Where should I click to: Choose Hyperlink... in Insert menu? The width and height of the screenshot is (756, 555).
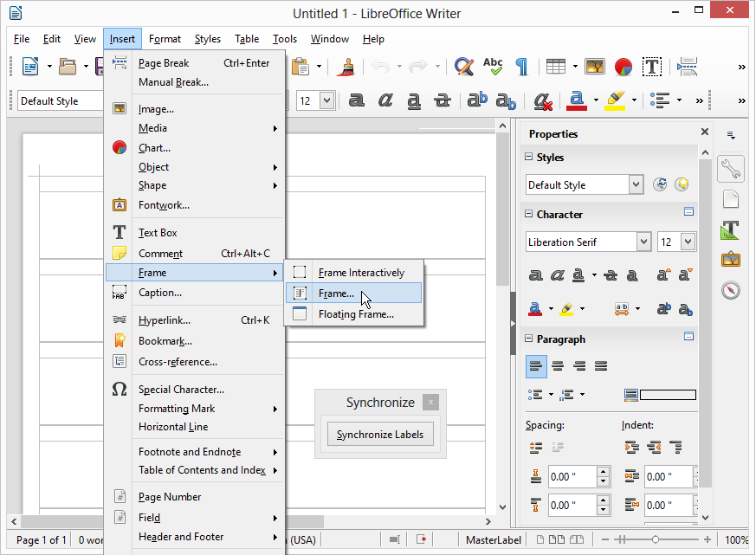coord(194,320)
